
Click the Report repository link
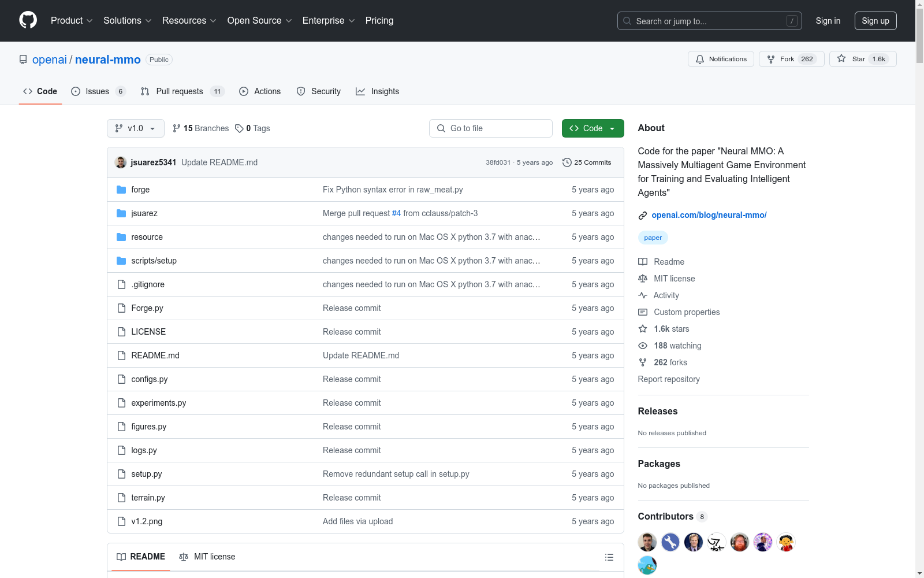pyautogui.click(x=669, y=379)
